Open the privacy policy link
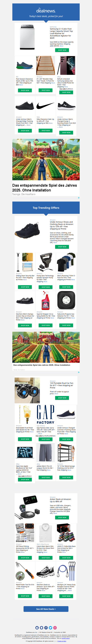This screenshot has height=644, width=92. tap(66, 638)
